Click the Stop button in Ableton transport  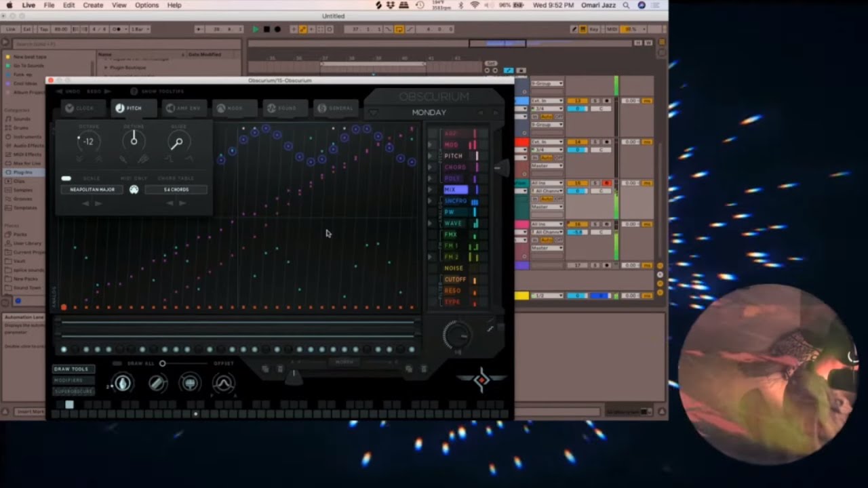click(267, 29)
